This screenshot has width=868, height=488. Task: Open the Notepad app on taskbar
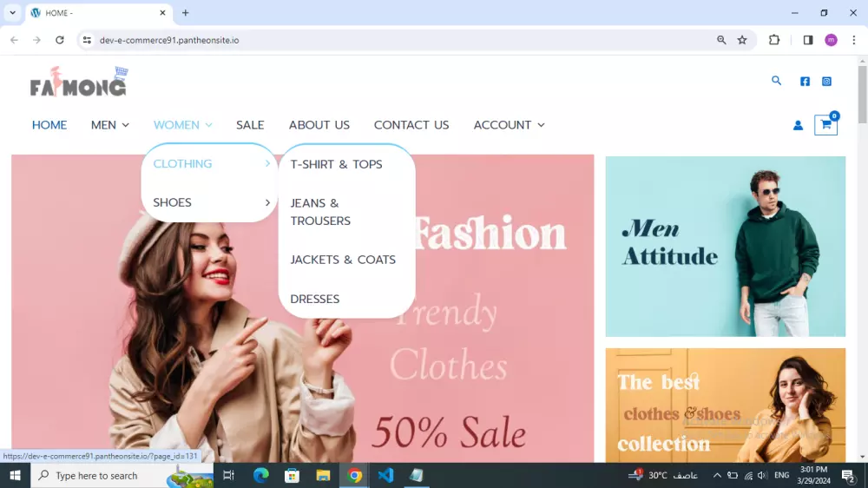[x=417, y=475]
